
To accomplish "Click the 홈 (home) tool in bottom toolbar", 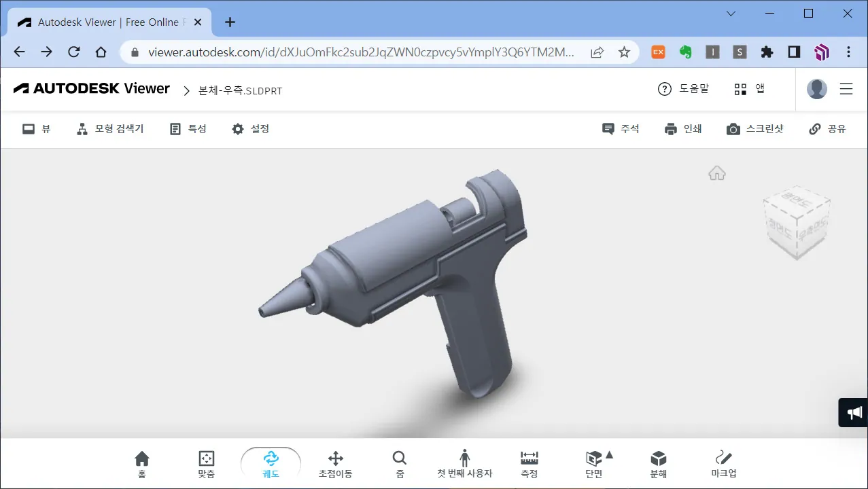I will (x=141, y=465).
